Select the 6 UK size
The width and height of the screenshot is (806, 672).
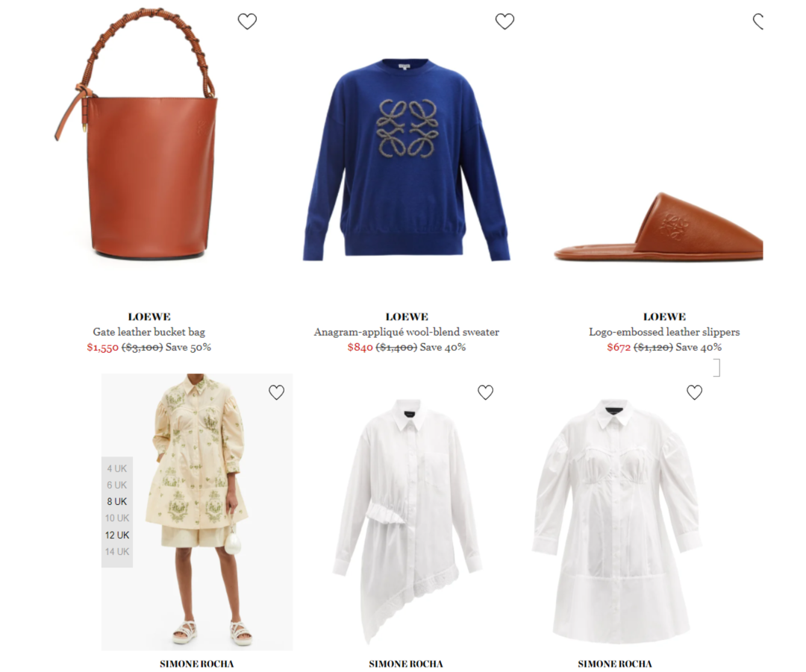point(116,485)
